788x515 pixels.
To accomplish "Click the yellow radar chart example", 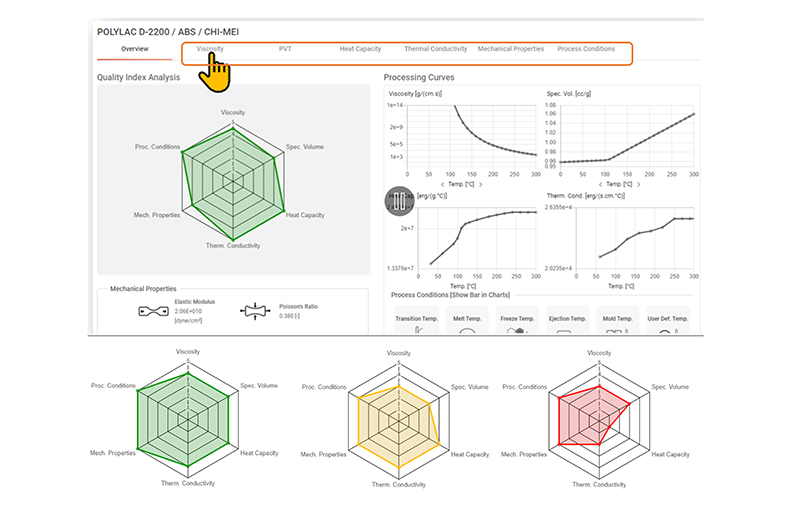I will (x=399, y=421).
